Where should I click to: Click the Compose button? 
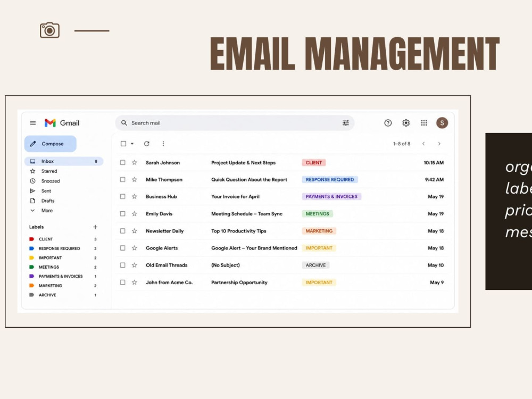click(50, 144)
